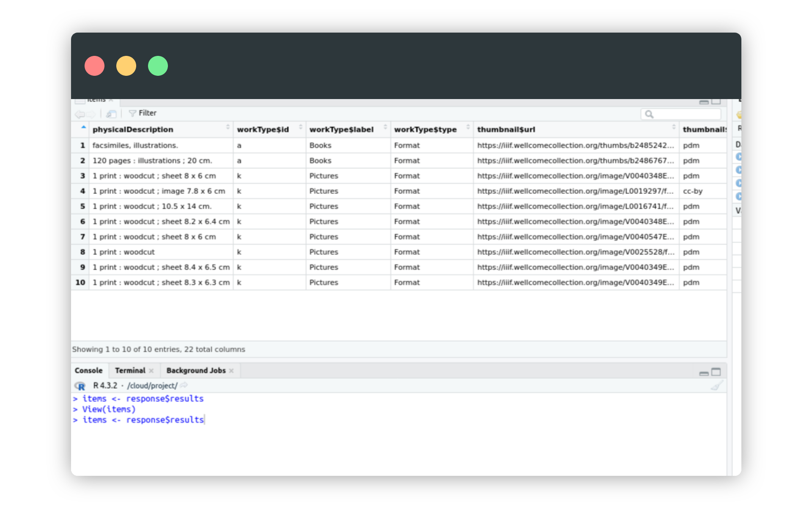Switch to Background Jobs tab
The width and height of the screenshot is (812, 508).
tap(196, 370)
